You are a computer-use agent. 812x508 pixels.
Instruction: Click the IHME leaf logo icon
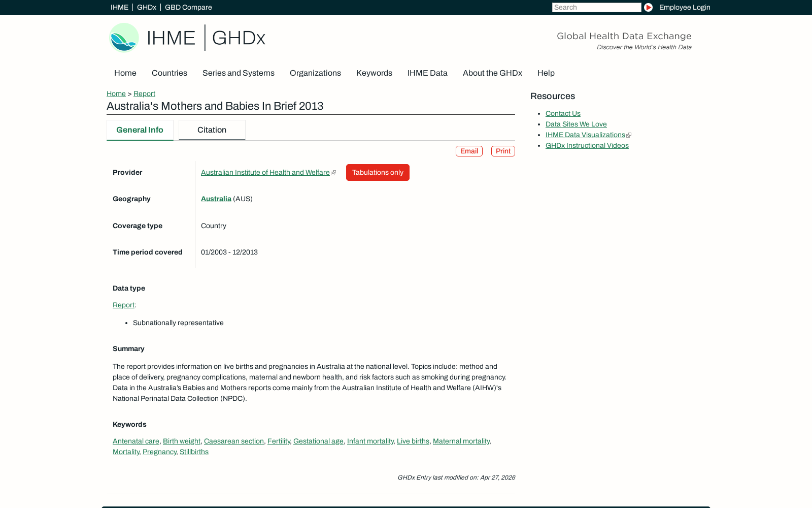[x=124, y=38]
